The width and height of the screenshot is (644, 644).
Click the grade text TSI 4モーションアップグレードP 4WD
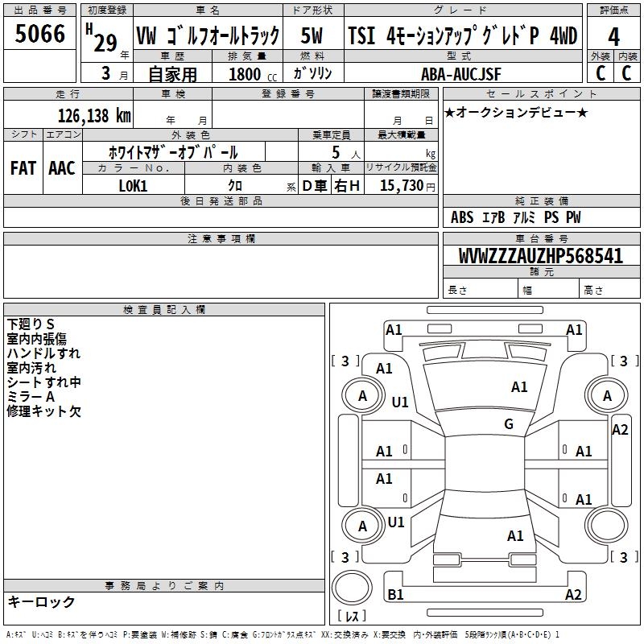pos(462,35)
